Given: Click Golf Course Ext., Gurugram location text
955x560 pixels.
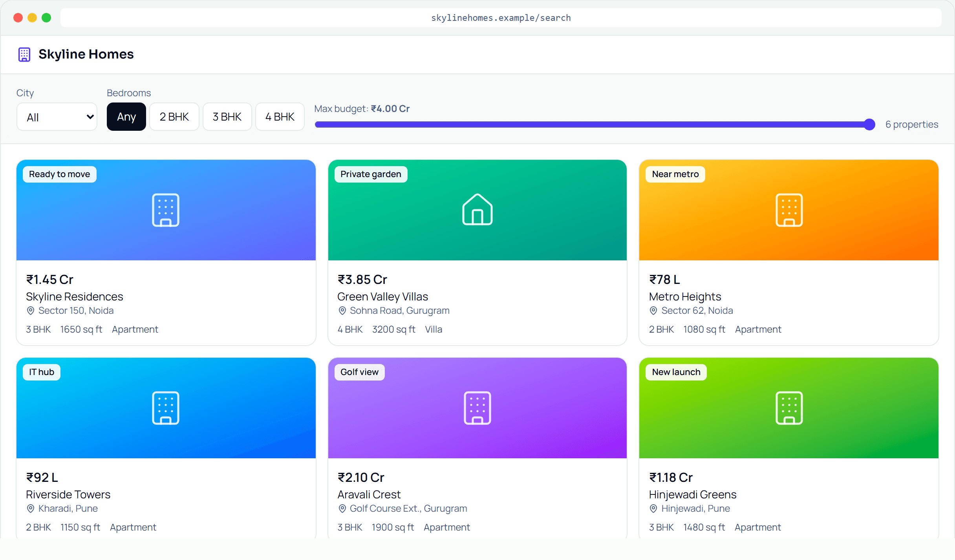Looking at the screenshot, I should click(x=408, y=509).
